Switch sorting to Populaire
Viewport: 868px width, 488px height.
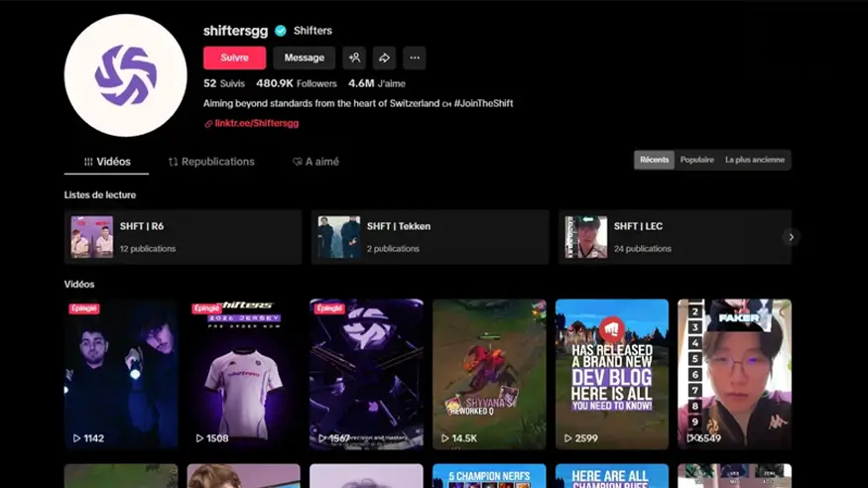(x=696, y=160)
